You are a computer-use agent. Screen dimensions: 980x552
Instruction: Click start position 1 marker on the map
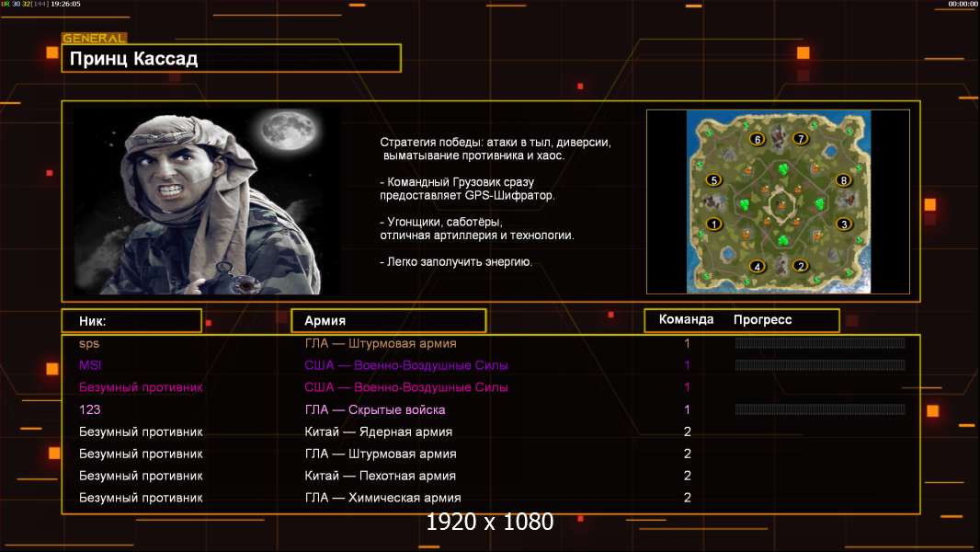click(x=713, y=224)
